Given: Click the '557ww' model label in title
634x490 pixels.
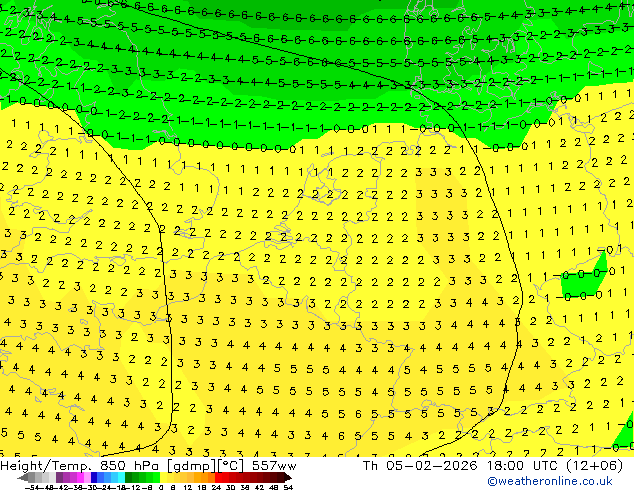Looking at the screenshot, I should tap(274, 466).
